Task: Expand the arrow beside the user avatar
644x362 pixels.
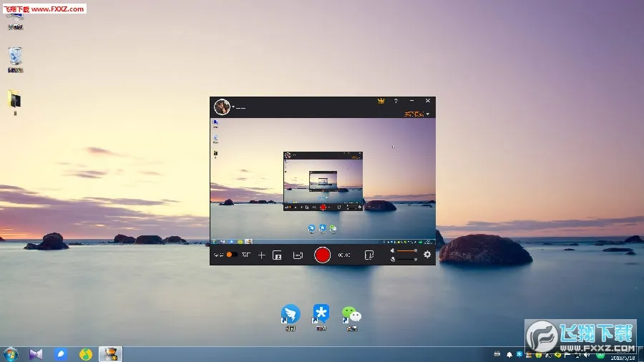Action: [x=233, y=107]
